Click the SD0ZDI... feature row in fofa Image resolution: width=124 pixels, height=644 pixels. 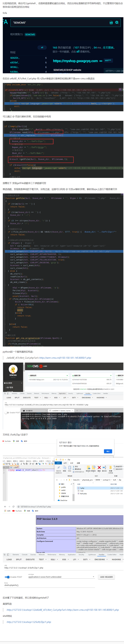[28, 58]
